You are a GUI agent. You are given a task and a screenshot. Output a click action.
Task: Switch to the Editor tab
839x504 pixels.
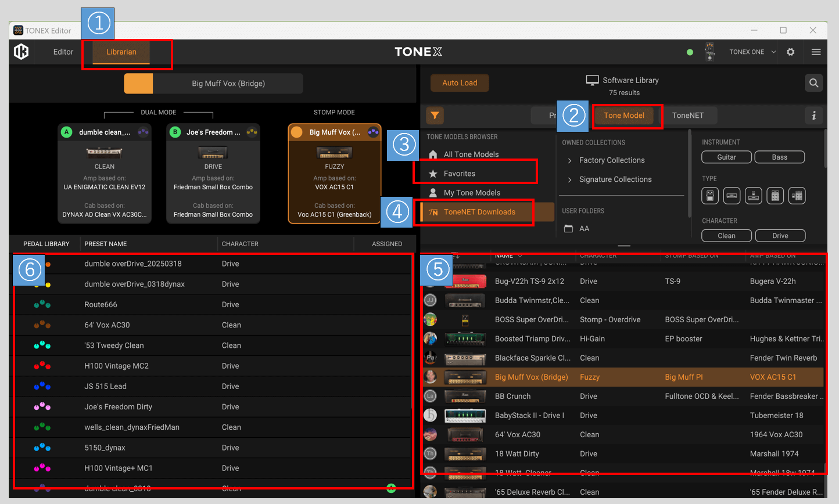click(x=63, y=52)
